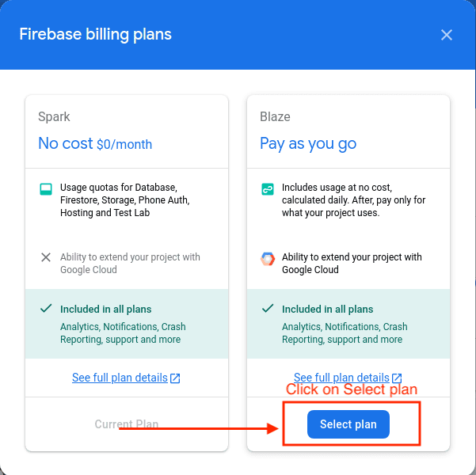
Task: Click the Spark plan name heading
Action: click(x=54, y=116)
